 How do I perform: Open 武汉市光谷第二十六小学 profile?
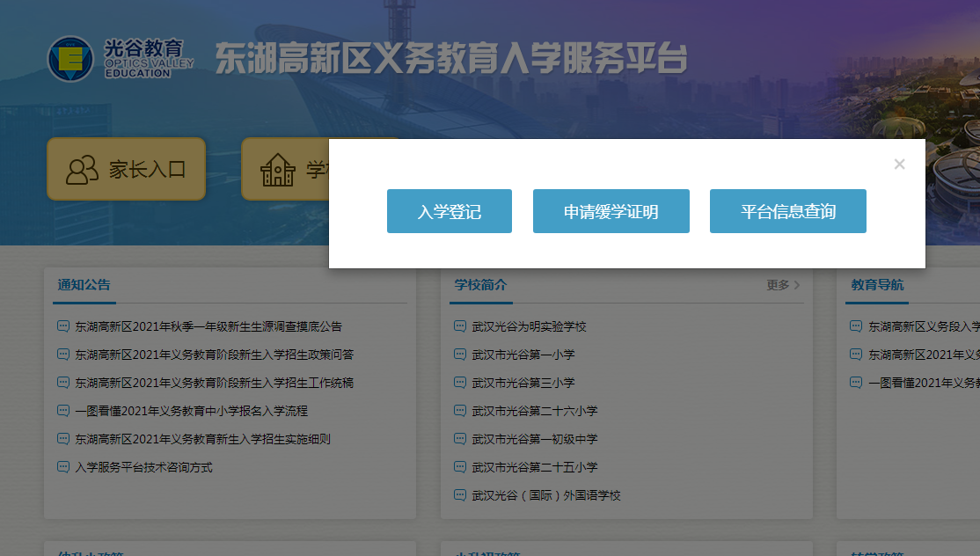534,411
